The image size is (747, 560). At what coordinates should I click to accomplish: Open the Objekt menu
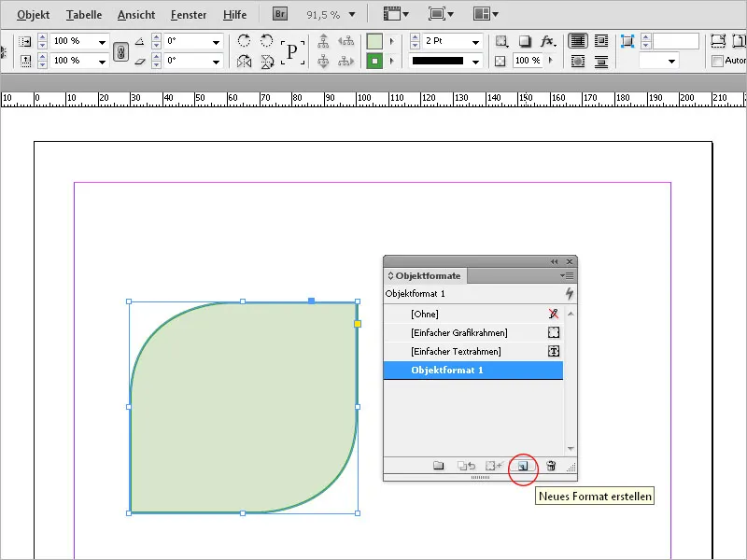point(33,15)
